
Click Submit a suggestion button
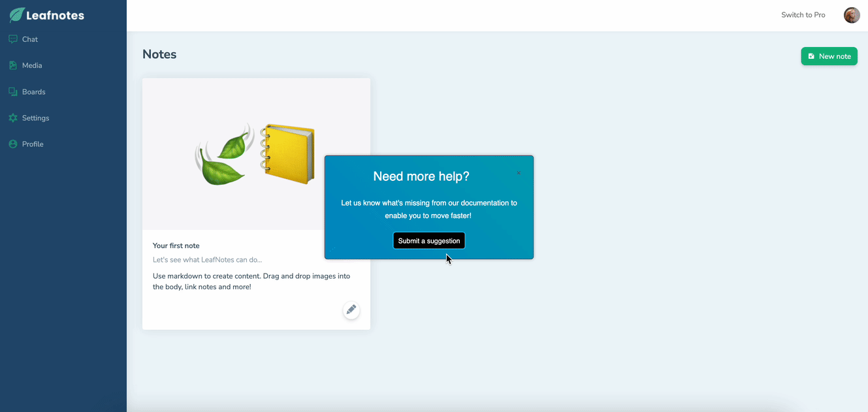pos(429,241)
